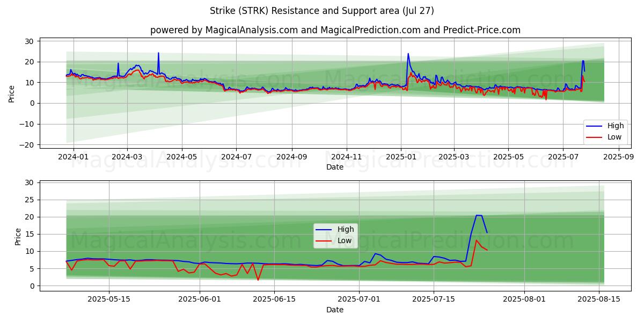Click the 'Price' y-axis label of the top chart

click(x=12, y=93)
